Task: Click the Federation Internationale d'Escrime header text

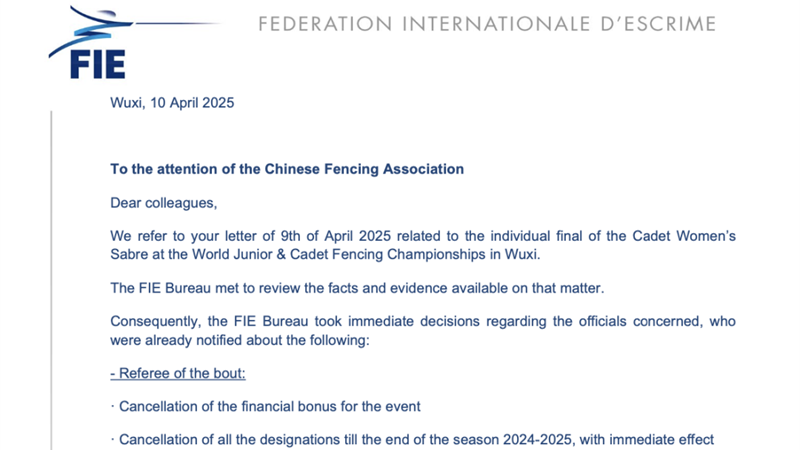Action: click(487, 24)
